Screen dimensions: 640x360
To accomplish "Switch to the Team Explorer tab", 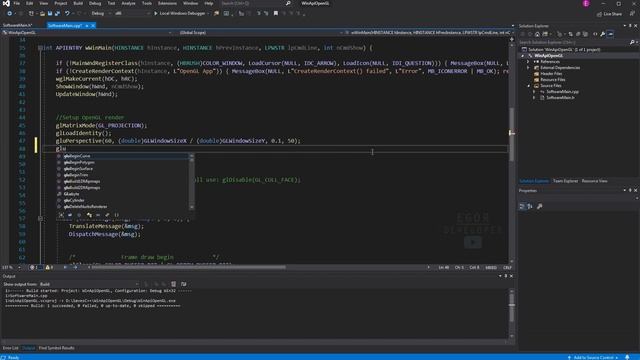I will click(565, 181).
